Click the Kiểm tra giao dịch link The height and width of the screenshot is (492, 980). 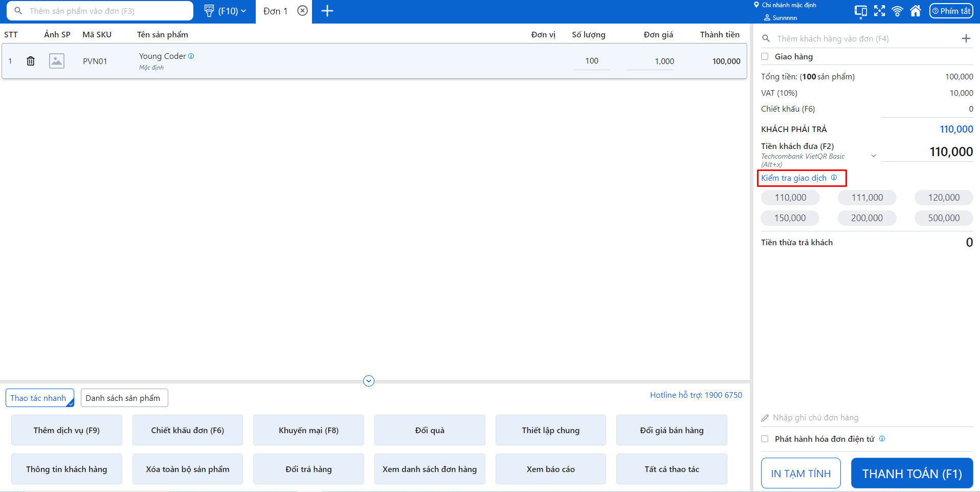pyautogui.click(x=794, y=178)
